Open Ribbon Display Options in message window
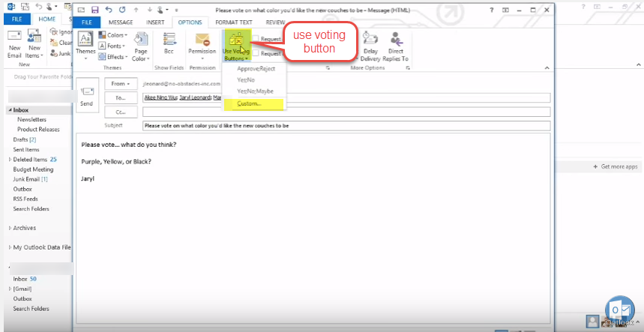This screenshot has height=332, width=644. (x=505, y=10)
